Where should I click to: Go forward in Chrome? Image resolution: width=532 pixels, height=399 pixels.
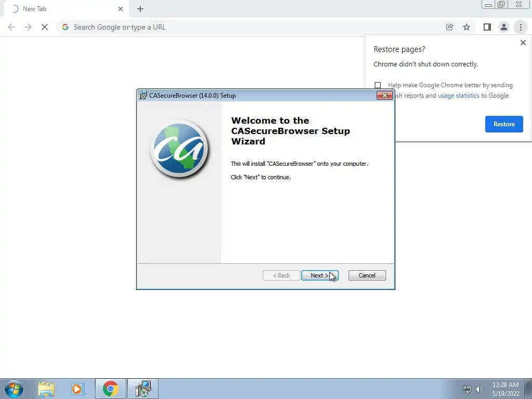coord(28,27)
